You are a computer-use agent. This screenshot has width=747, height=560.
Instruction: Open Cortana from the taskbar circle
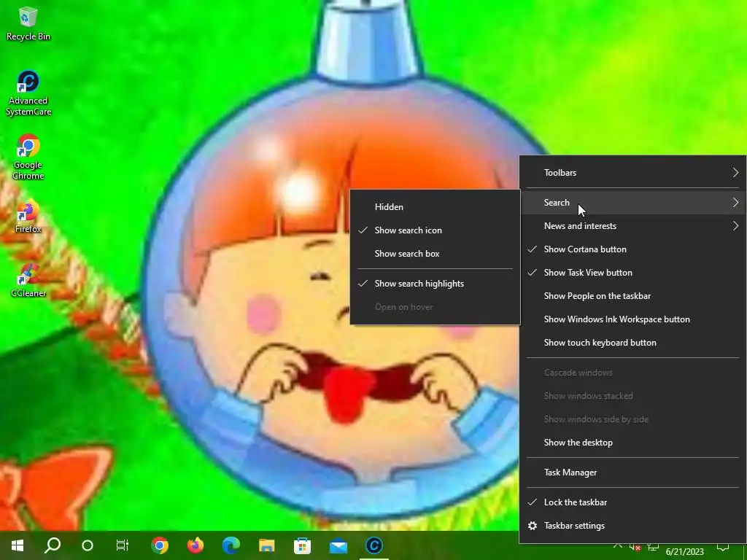[88, 545]
